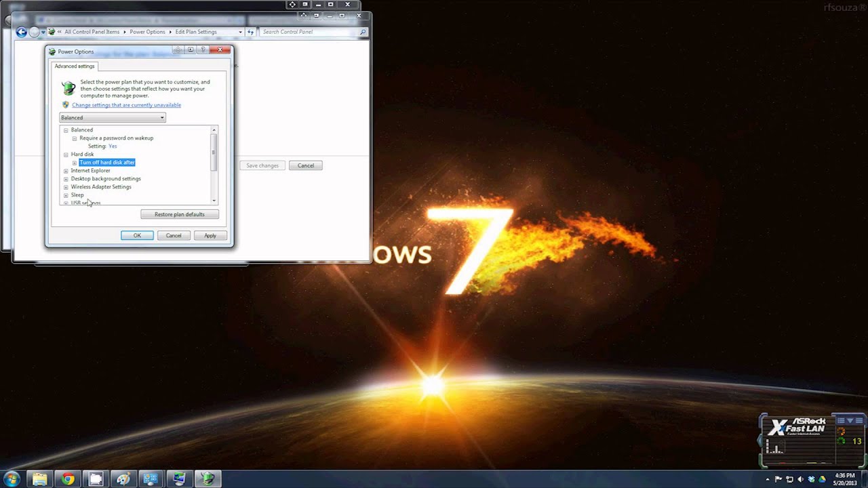Click the XFast LAN widget down-triangle icon
The image size is (868, 488).
850,421
